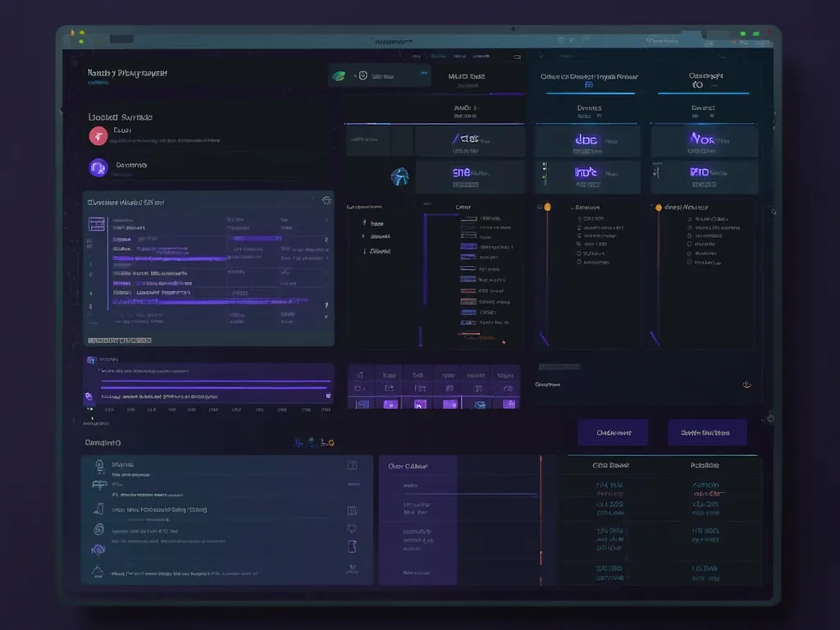Select the first radio option in the middle options list

(x=579, y=218)
